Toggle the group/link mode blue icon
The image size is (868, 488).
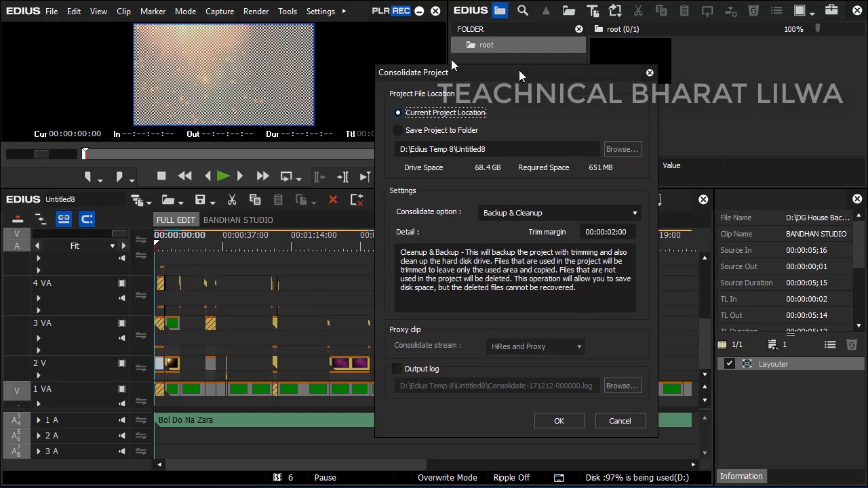[x=64, y=219]
